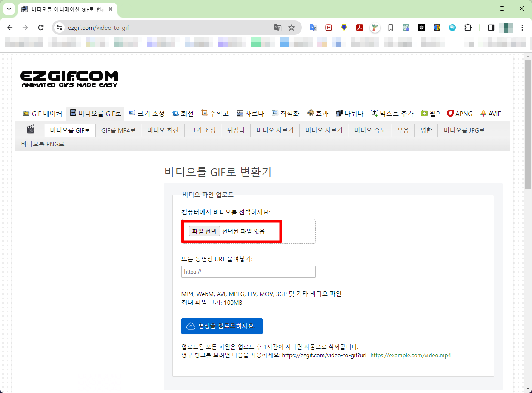This screenshot has height=393, width=532.
Task: Switch to the 비디오 회전 tab
Action: [163, 130]
